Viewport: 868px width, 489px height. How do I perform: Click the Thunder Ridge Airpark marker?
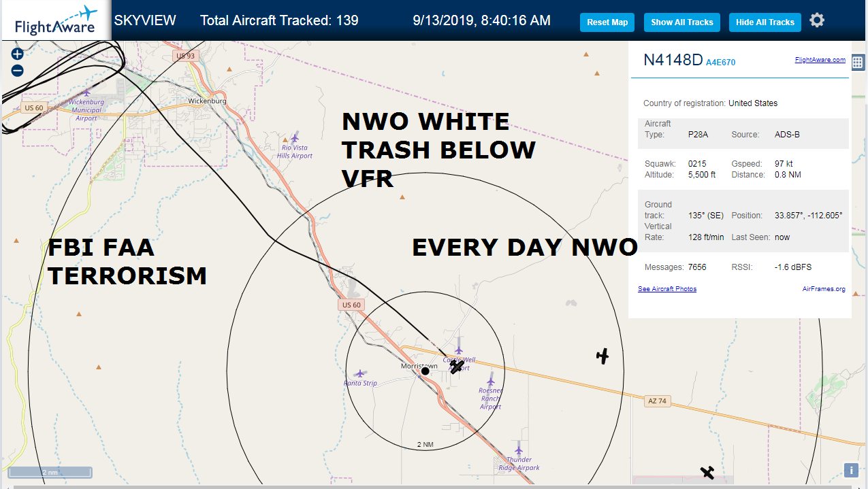(x=519, y=449)
